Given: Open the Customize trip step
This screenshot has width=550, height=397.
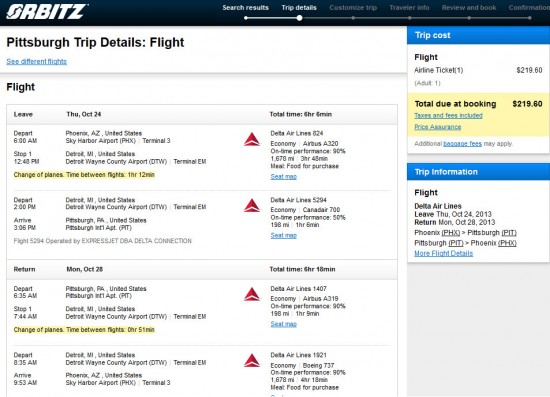Looking at the screenshot, I should 353,7.
